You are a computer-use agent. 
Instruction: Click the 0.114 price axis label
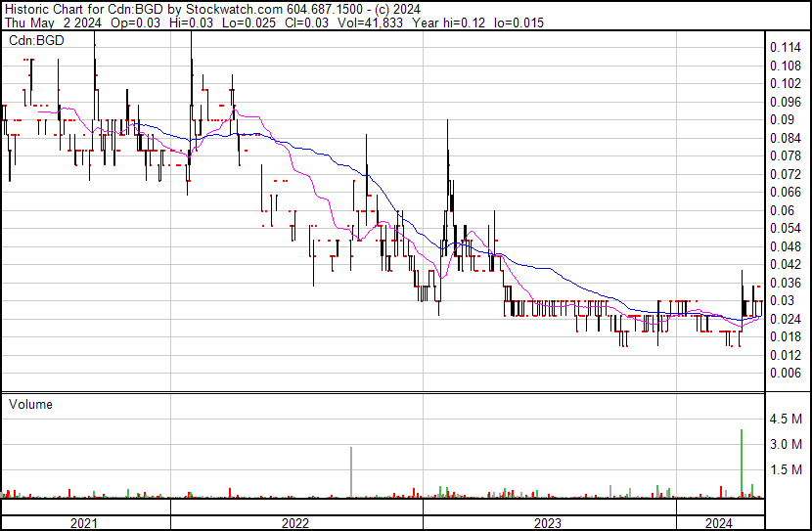[786, 48]
